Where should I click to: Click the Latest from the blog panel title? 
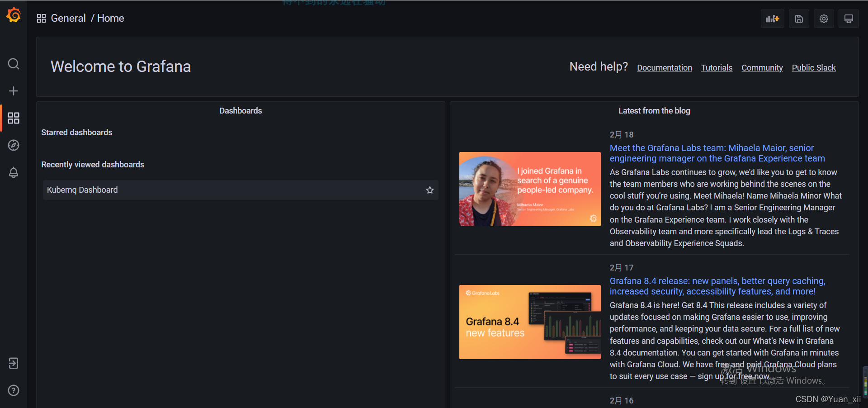[654, 111]
